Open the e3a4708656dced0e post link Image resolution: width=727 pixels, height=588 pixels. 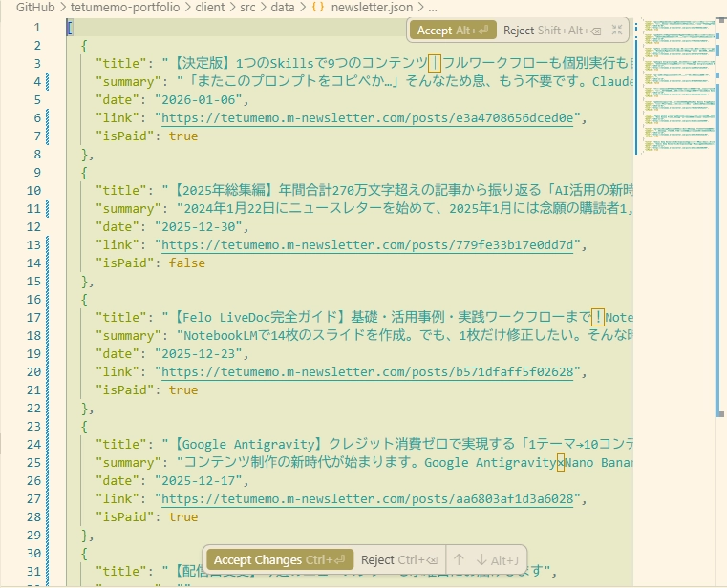pyautogui.click(x=367, y=117)
